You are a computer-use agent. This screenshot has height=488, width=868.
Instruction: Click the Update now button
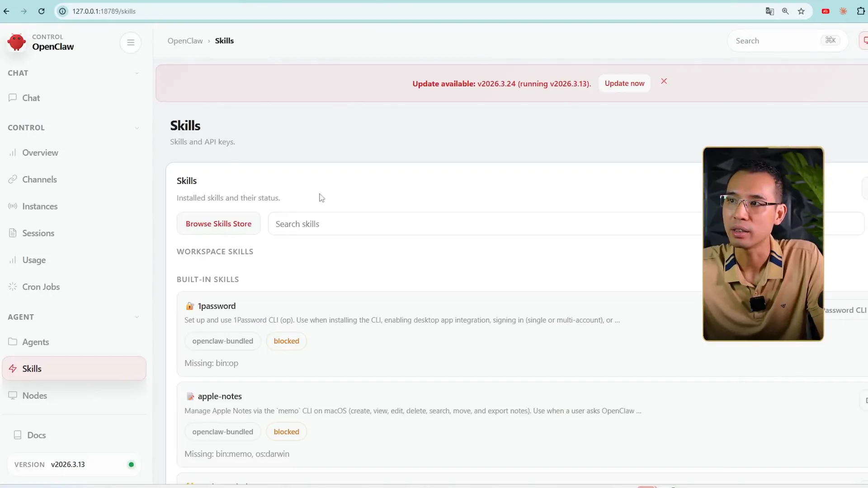(624, 83)
